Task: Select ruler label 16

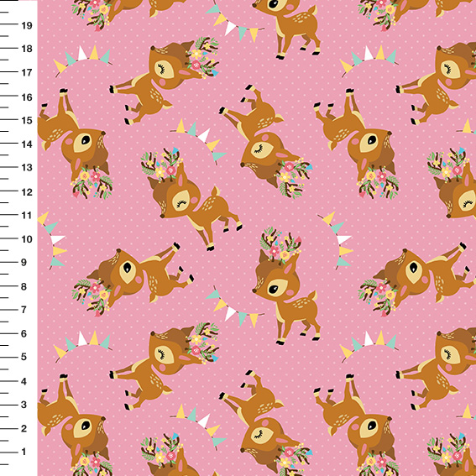Action: [27, 97]
